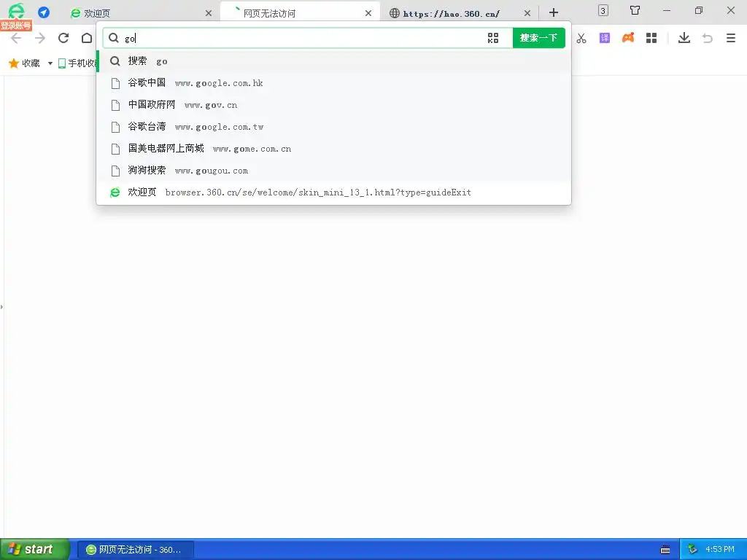The width and height of the screenshot is (747, 560).
Task: Expand the sidebar arrow on left edge
Action: [2, 307]
